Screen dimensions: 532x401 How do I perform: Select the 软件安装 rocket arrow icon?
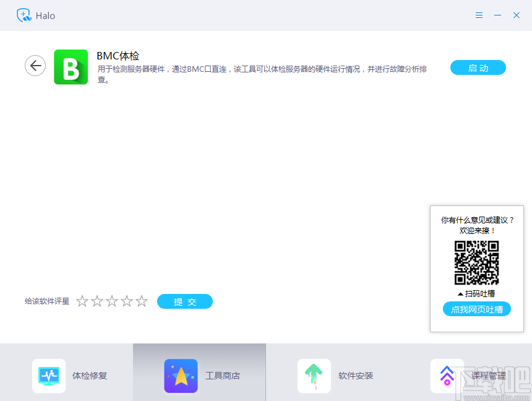[314, 375]
